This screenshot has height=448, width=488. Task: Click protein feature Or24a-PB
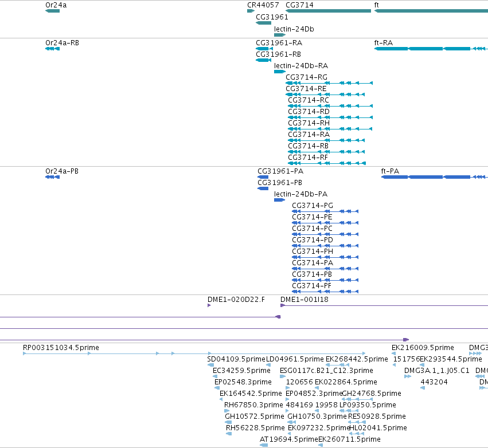coord(52,177)
